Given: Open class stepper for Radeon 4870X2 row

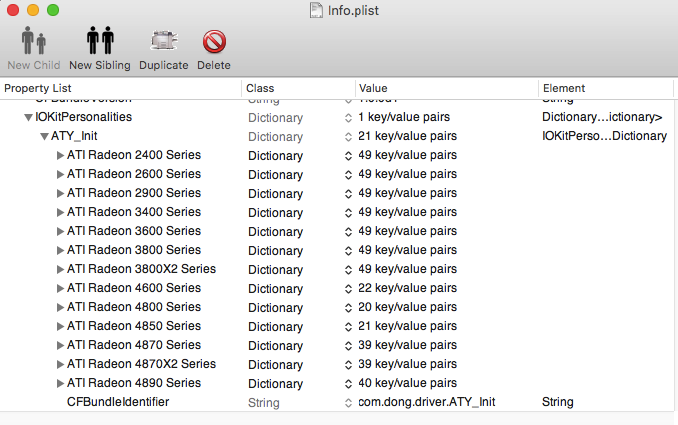Looking at the screenshot, I should pos(348,365).
